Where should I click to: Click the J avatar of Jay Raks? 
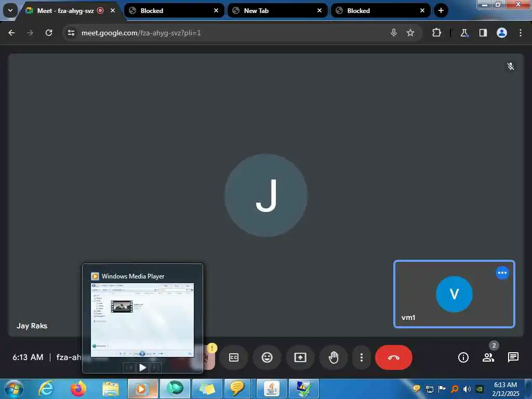pos(266,195)
